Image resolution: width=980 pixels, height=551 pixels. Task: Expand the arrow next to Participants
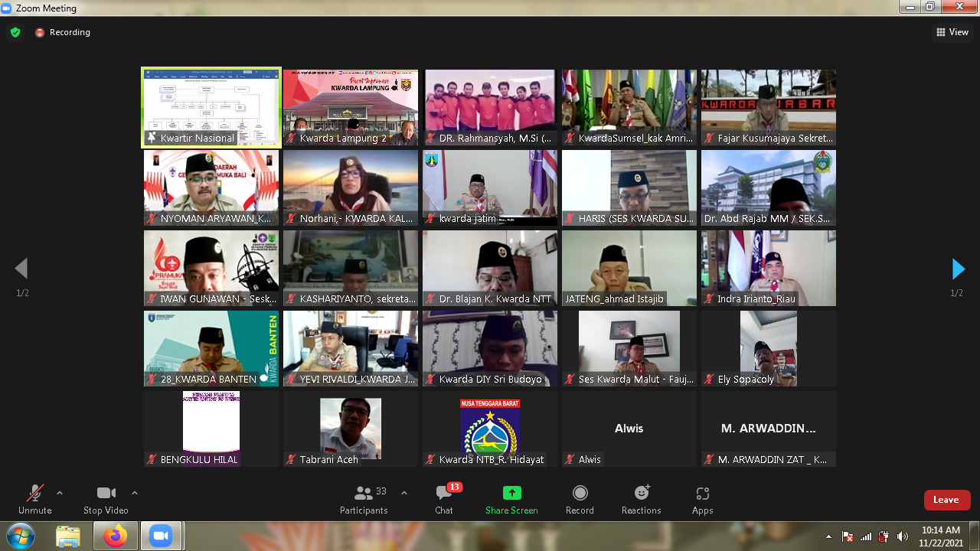tap(404, 493)
